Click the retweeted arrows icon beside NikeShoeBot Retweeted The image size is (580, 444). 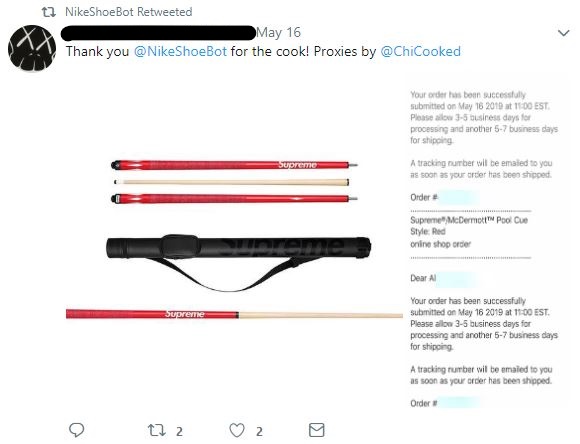tap(48, 12)
